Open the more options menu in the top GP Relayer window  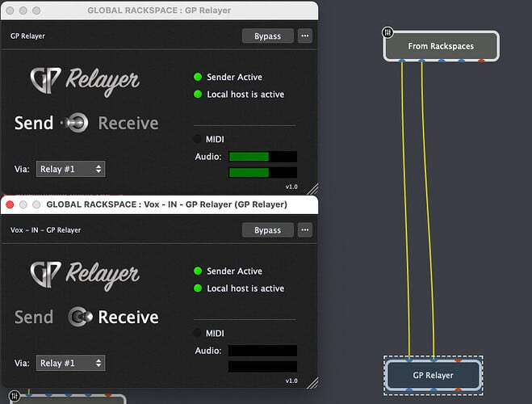tap(305, 36)
